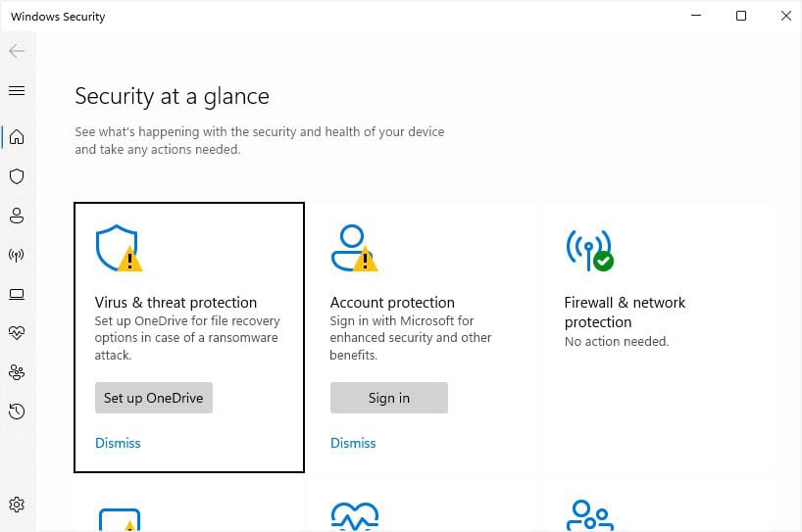
Task: Click the 'Security at a glance' title
Action: pyautogui.click(x=172, y=96)
